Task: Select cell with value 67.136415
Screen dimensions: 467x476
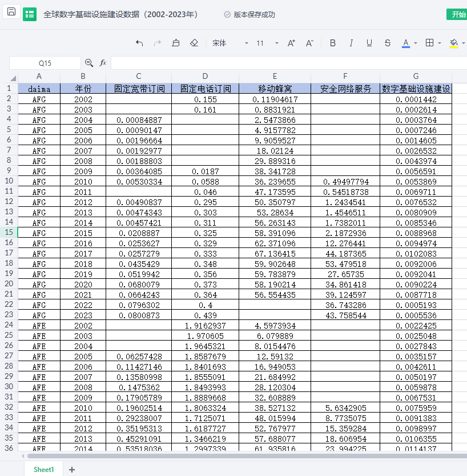Action: pos(275,254)
